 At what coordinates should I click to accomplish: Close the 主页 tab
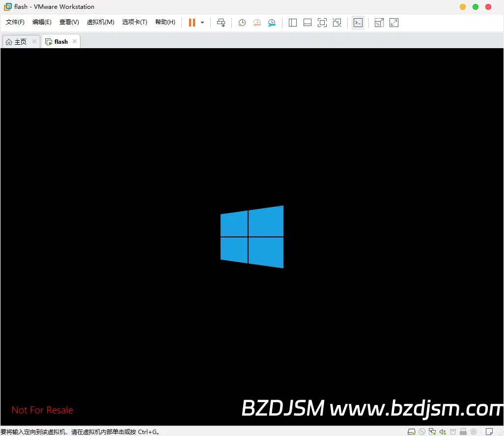tap(34, 41)
